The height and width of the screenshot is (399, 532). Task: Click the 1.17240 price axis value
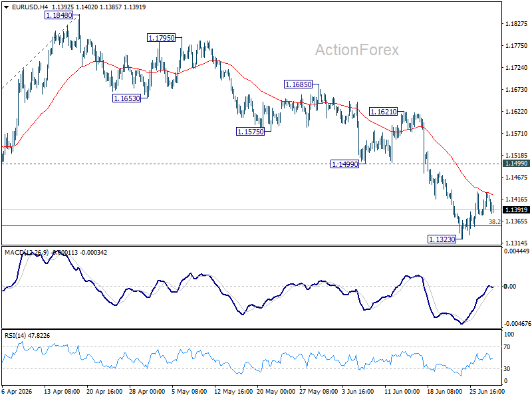tap(517, 68)
